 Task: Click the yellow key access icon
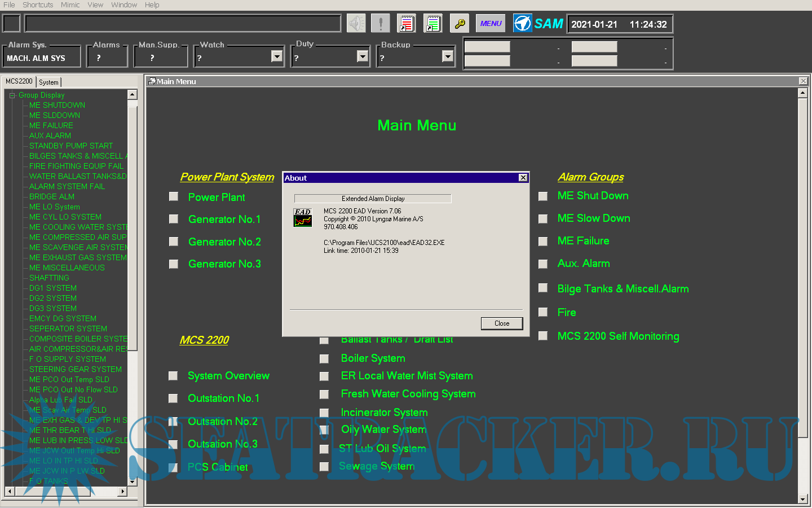pos(460,24)
